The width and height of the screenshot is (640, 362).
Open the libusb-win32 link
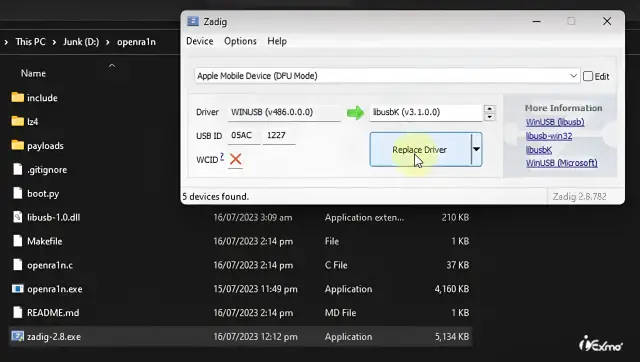tap(549, 136)
